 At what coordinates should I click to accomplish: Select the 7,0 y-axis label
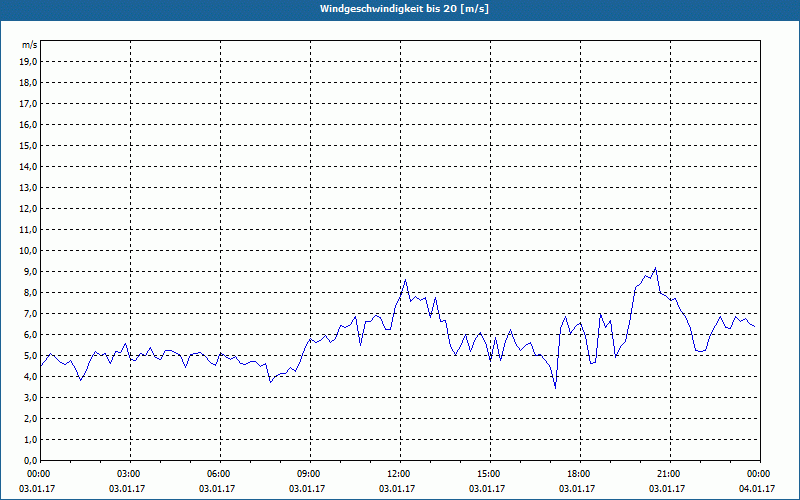click(x=30, y=313)
